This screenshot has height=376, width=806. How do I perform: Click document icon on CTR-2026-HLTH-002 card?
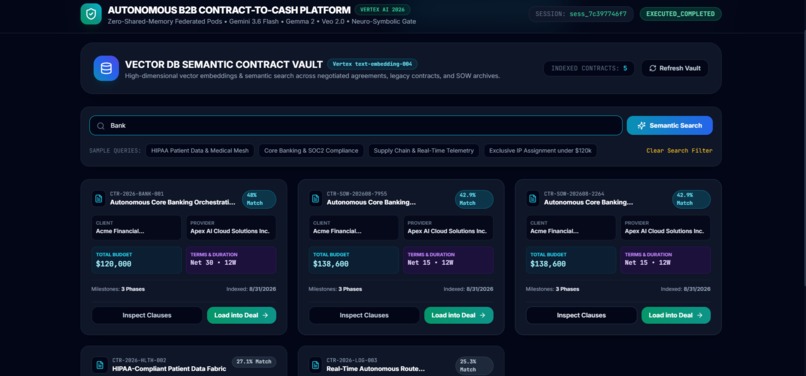(x=100, y=365)
